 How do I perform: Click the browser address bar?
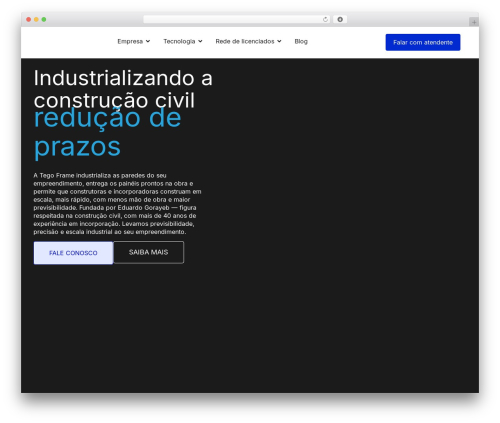click(x=237, y=20)
